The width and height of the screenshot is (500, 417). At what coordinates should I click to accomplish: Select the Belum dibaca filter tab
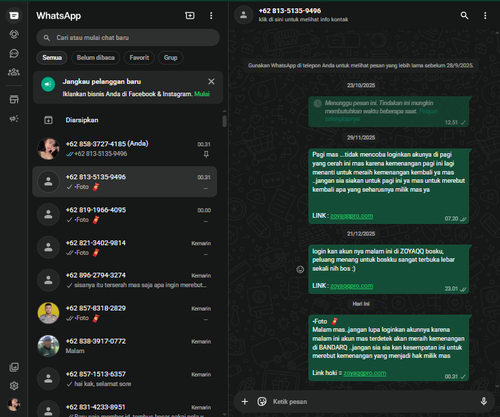(96, 58)
